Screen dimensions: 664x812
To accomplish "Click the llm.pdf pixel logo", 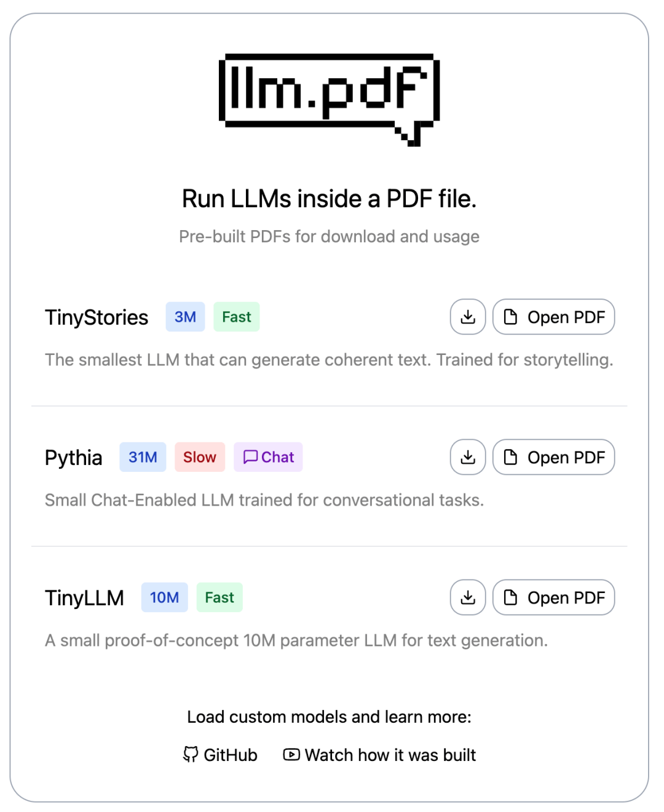I will pyautogui.click(x=329, y=98).
